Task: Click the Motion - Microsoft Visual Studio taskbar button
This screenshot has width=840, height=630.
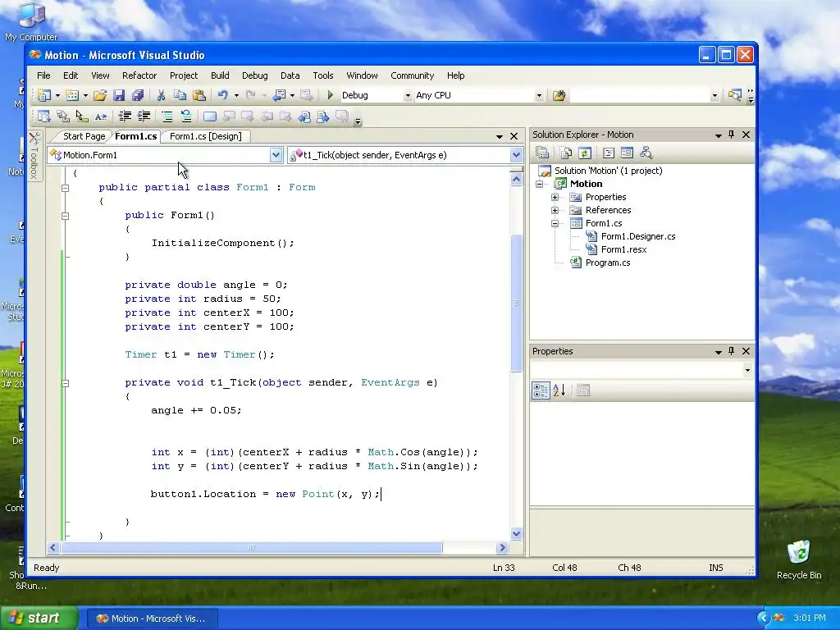Action: [152, 619]
